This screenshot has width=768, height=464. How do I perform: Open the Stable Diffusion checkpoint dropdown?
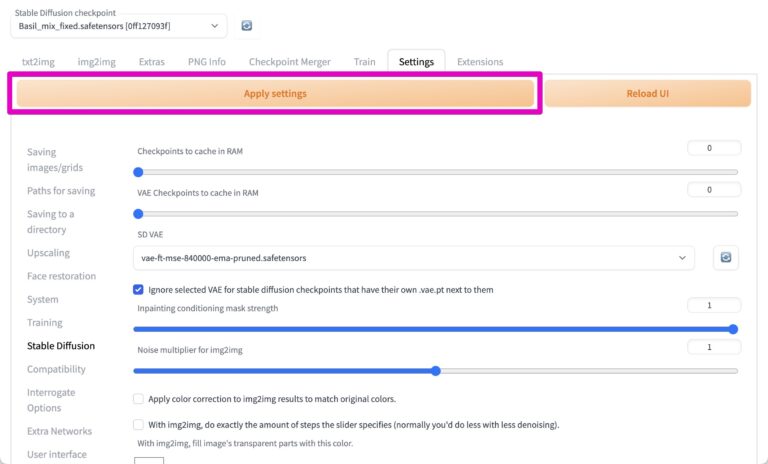point(120,26)
